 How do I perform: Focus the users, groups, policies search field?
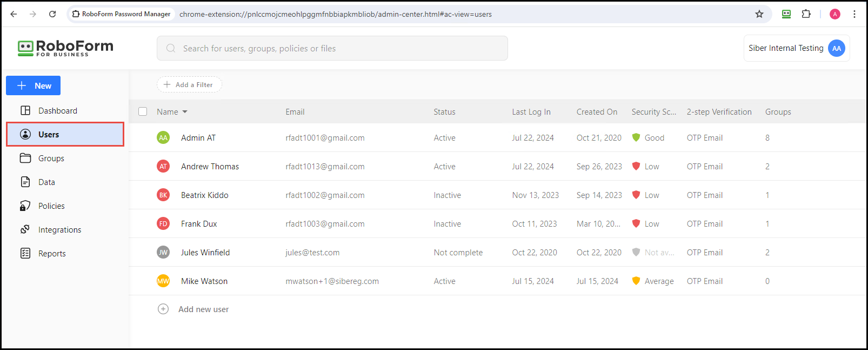(x=332, y=49)
